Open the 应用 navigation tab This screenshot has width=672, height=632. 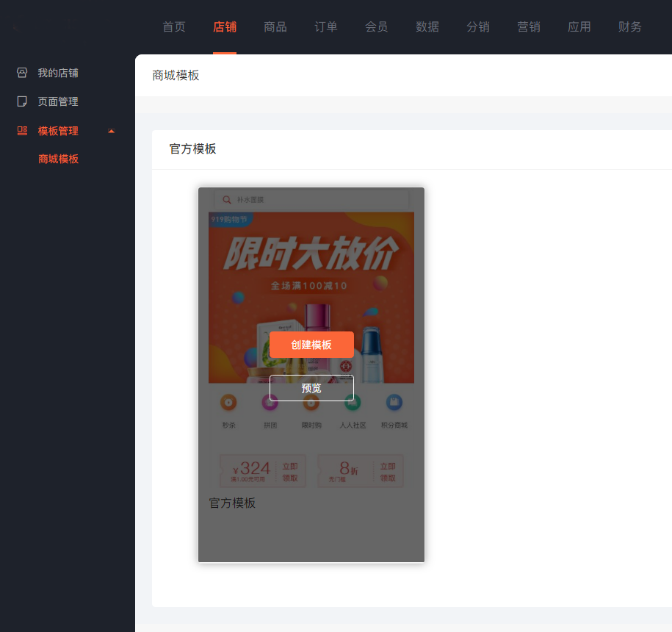tap(579, 26)
